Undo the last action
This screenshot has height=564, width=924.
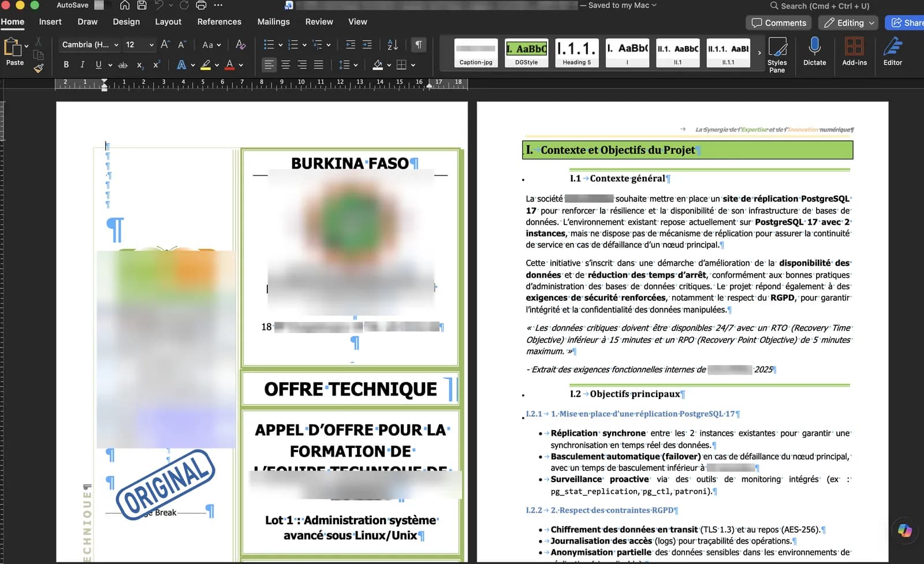pos(159,5)
